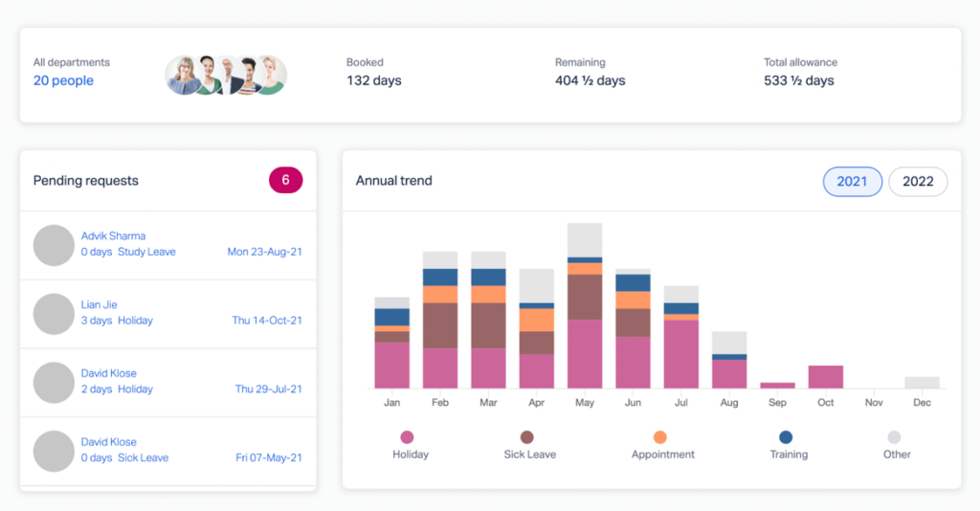980x511 pixels.
Task: Click the team member avatars group
Action: 226,75
